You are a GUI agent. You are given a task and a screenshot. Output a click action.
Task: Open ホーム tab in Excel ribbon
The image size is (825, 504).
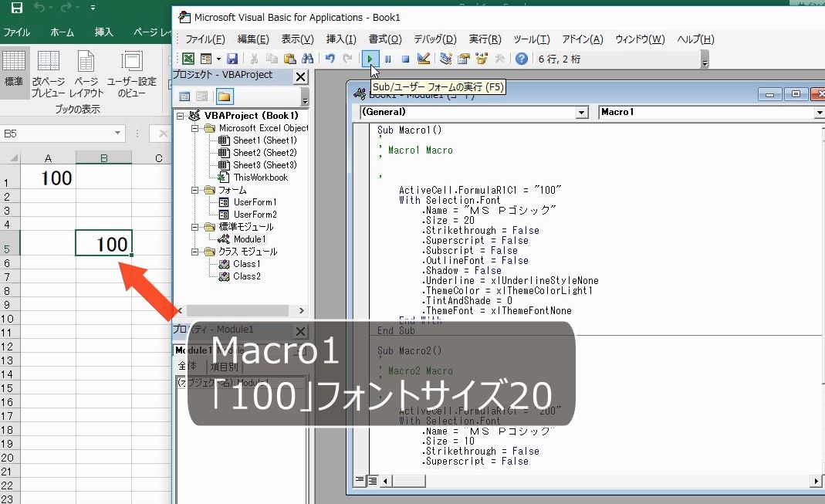(62, 32)
